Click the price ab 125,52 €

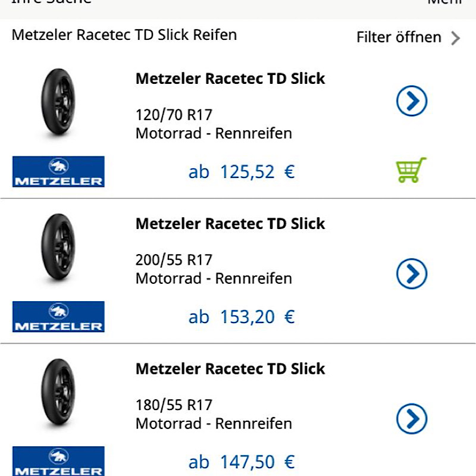[242, 172]
